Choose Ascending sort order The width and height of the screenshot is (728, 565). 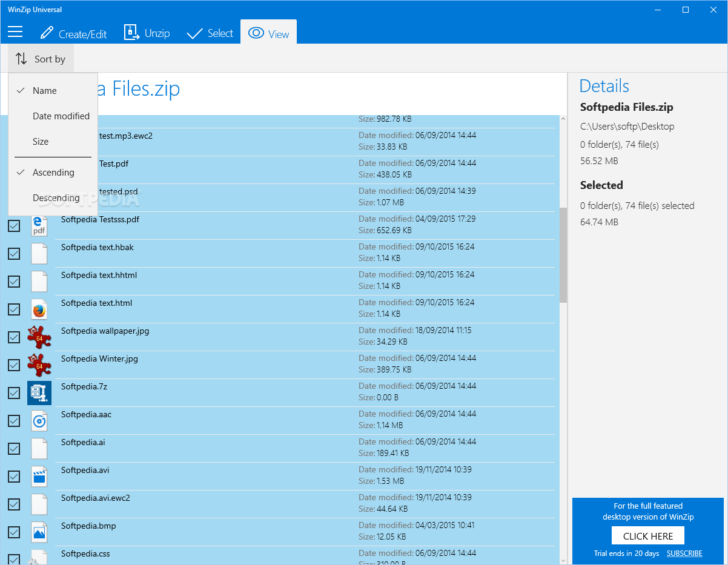53,172
